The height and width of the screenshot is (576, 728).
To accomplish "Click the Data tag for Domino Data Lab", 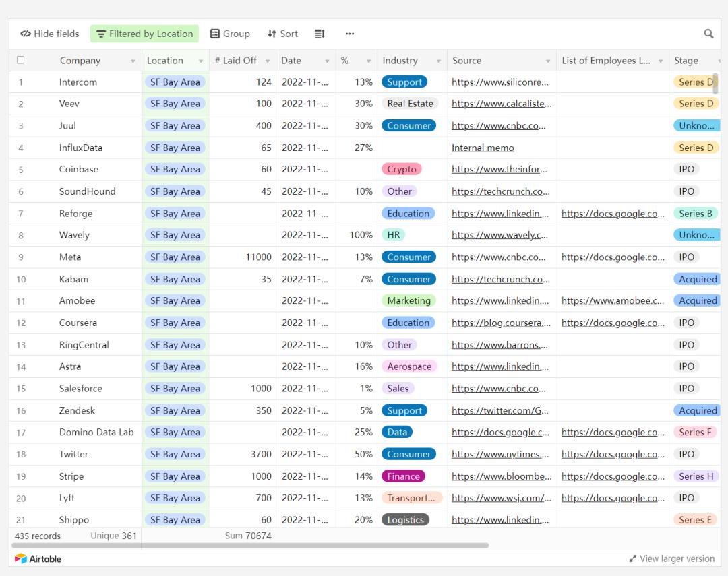I will pos(397,432).
